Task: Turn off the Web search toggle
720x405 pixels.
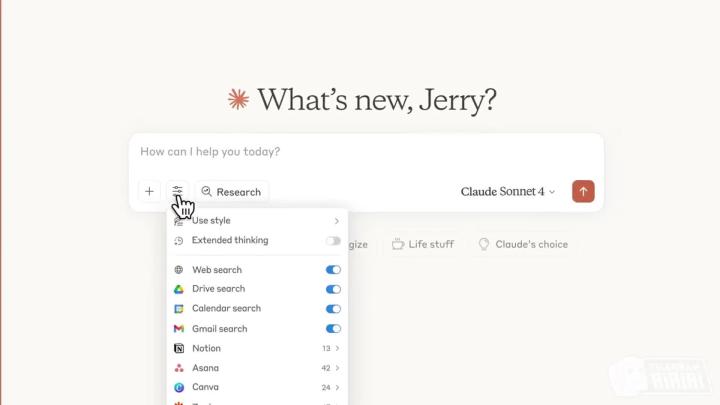Action: (333, 270)
